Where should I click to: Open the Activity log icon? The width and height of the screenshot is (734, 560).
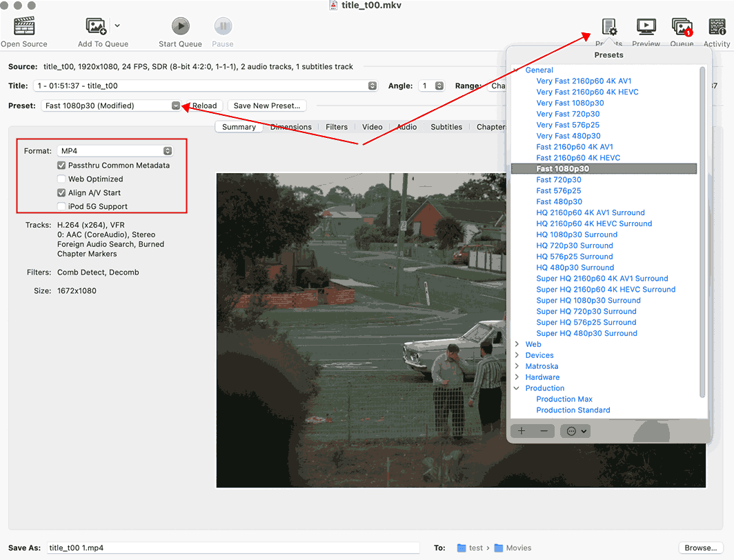tap(717, 27)
